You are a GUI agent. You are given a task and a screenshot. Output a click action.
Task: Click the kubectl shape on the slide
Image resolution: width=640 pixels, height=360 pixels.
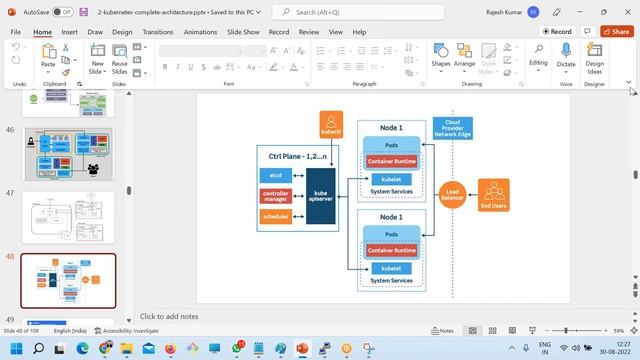click(x=331, y=124)
